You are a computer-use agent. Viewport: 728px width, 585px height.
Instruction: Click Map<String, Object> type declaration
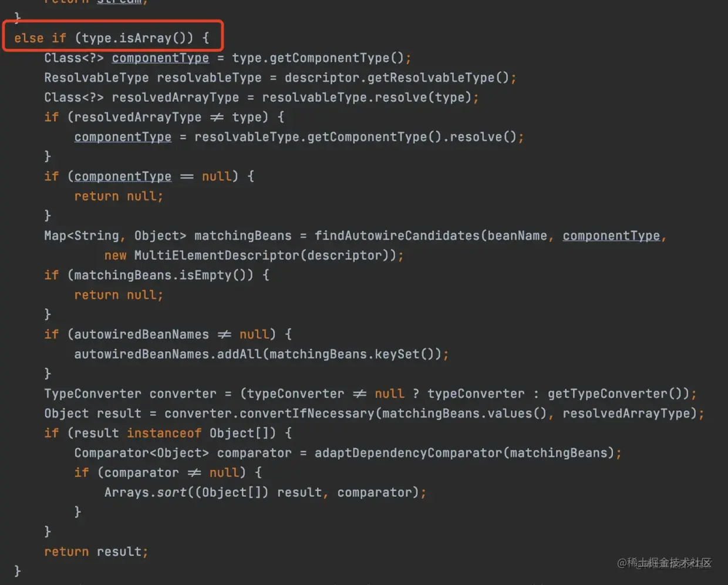coord(115,236)
